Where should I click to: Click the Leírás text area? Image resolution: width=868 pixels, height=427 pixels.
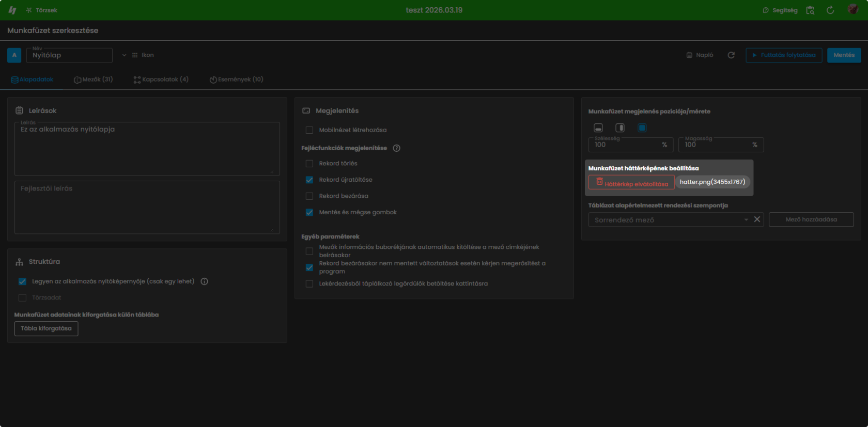click(147, 149)
